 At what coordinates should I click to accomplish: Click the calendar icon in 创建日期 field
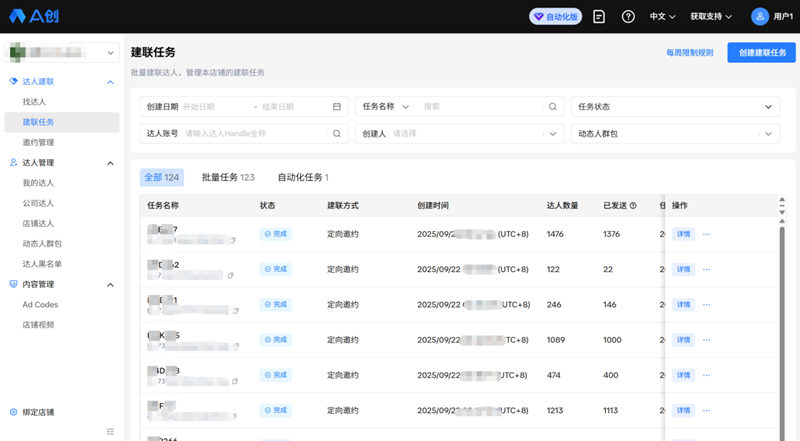tap(337, 106)
